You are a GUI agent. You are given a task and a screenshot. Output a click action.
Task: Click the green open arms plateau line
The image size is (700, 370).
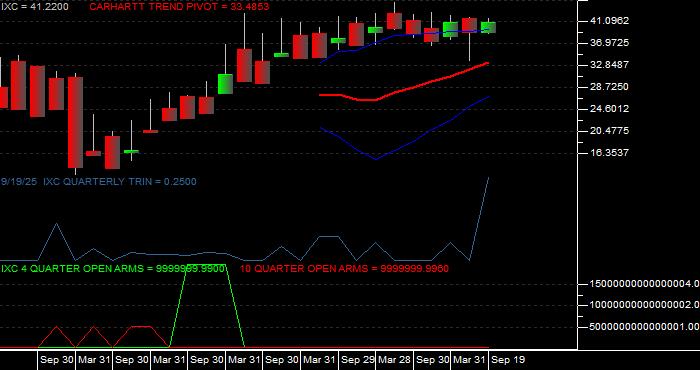(x=207, y=265)
